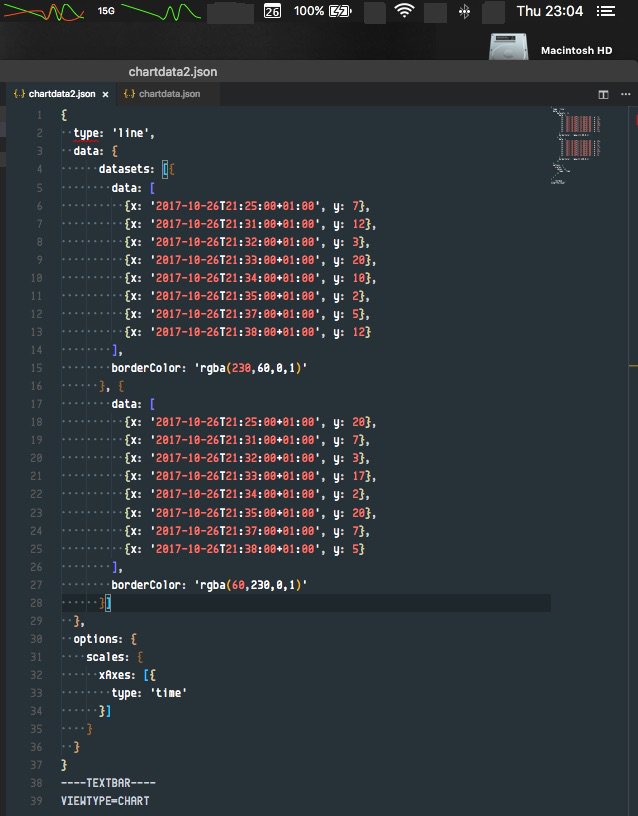Click the JSON file icon on chartdata2.json tab

click(19, 94)
